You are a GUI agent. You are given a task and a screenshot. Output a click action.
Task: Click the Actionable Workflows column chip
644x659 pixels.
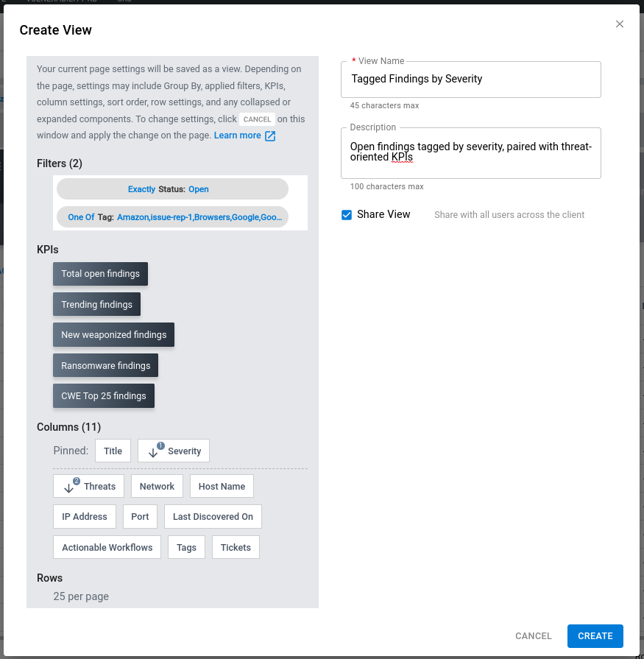107,548
